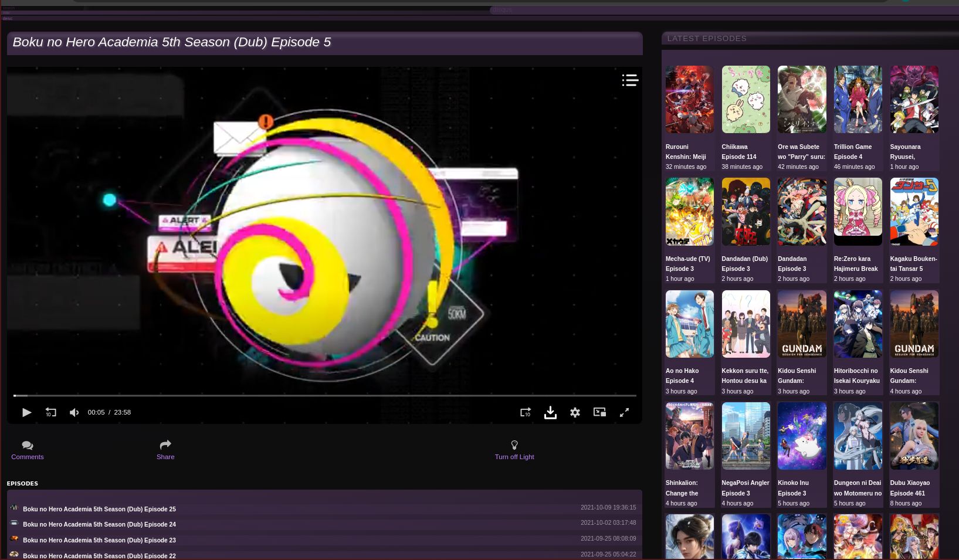Image resolution: width=959 pixels, height=560 pixels.
Task: Open Kagaku Bouken-tai Tansar 5 thumbnail
Action: [x=914, y=212]
